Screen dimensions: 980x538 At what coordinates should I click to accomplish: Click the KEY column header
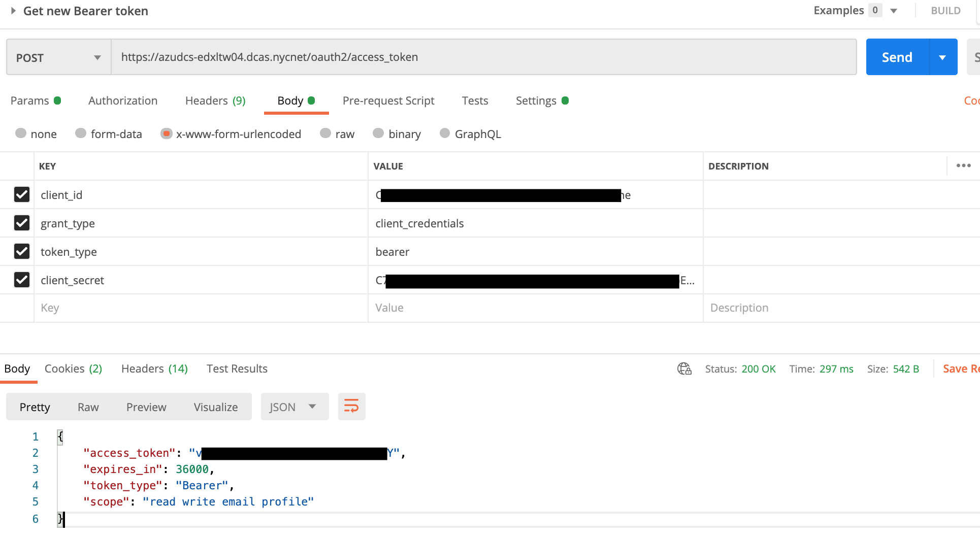[x=47, y=166]
